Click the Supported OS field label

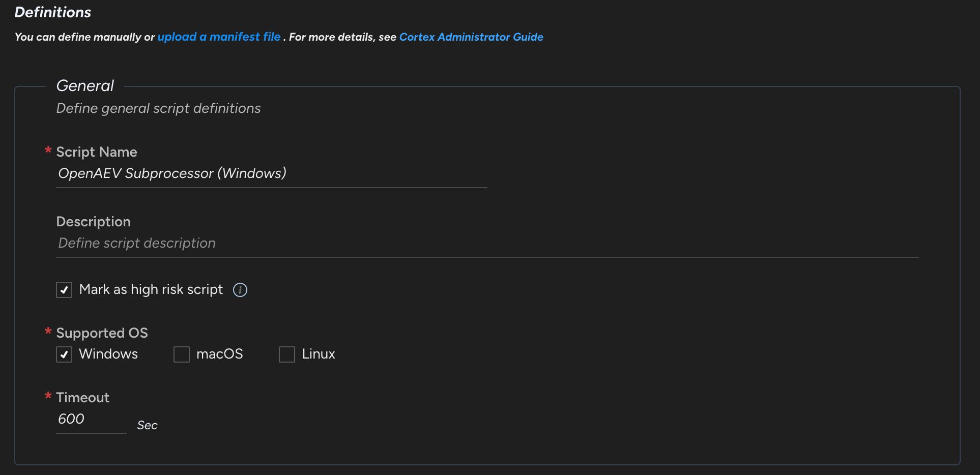pos(102,333)
